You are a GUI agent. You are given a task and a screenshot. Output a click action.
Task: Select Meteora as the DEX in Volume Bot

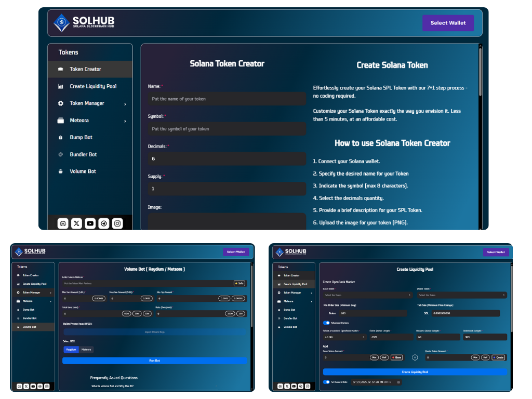coord(86,350)
